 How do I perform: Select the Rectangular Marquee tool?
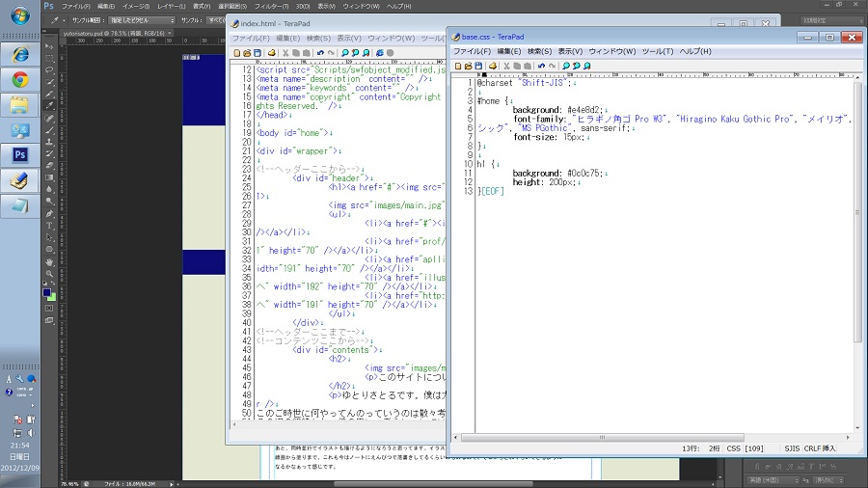[x=49, y=58]
